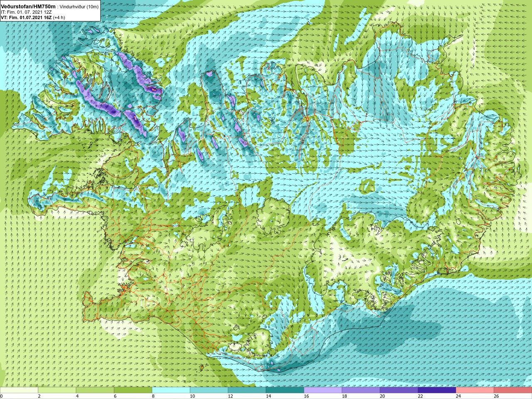
Task: Select the "16" scale label
Action: pyautogui.click(x=306, y=396)
